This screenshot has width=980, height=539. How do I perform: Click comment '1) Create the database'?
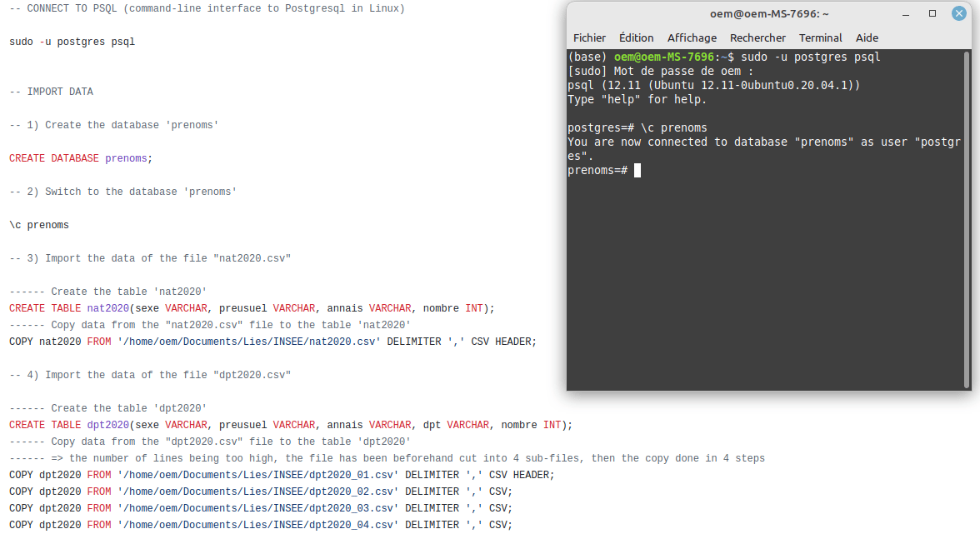click(x=113, y=125)
